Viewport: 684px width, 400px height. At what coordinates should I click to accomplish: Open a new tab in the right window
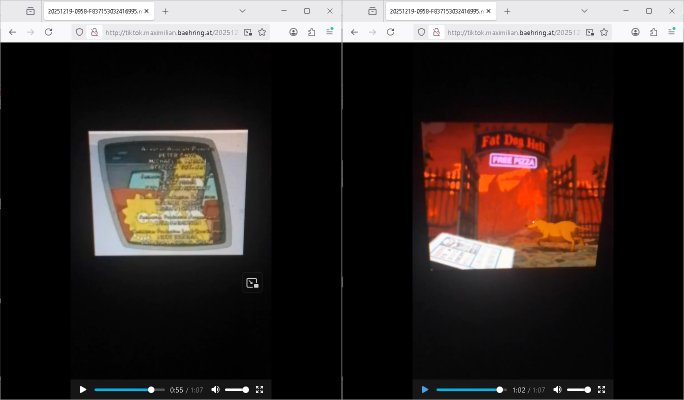[x=507, y=11]
